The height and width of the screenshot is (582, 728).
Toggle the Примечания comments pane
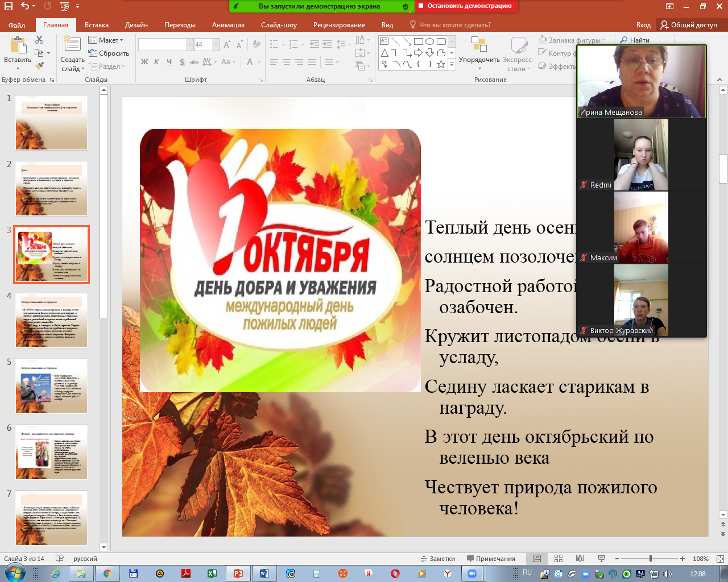click(491, 559)
